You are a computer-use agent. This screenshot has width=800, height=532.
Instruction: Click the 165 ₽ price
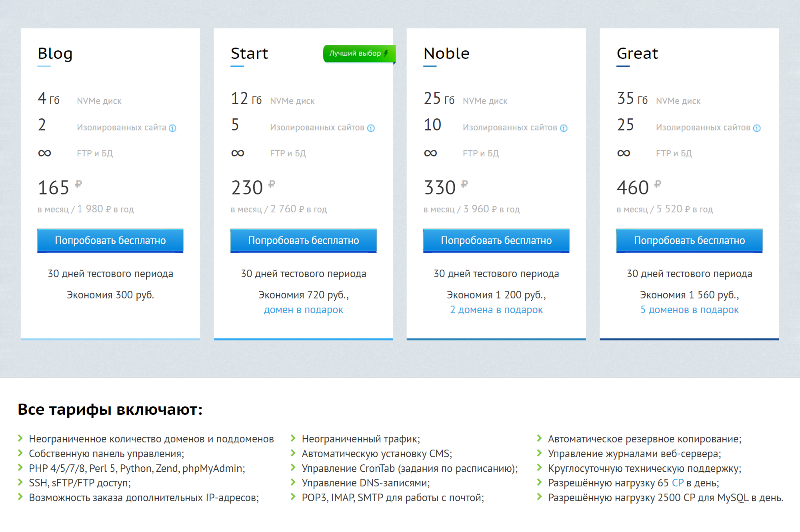[60, 187]
